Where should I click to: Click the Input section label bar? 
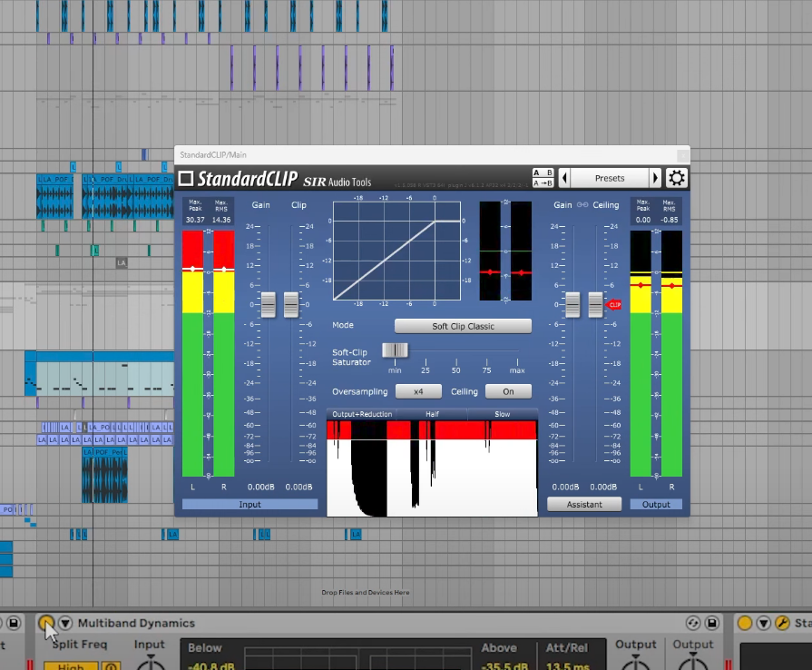(x=249, y=504)
